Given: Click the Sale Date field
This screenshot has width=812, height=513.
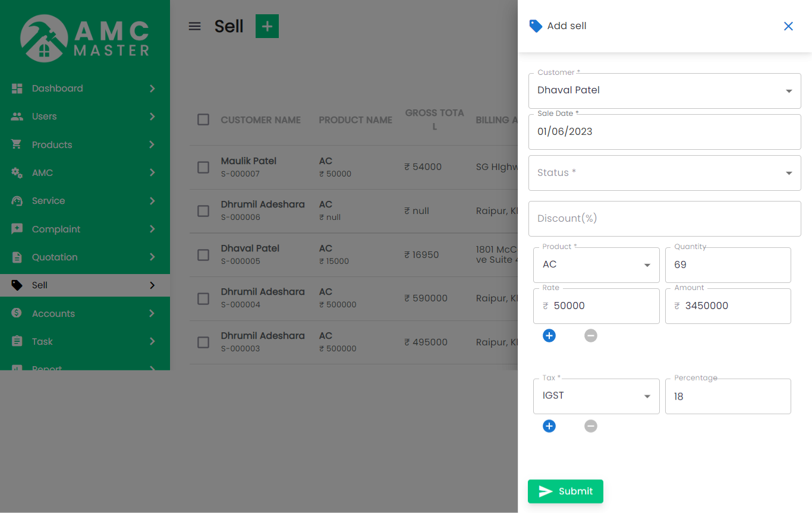Looking at the screenshot, I should point(664,132).
